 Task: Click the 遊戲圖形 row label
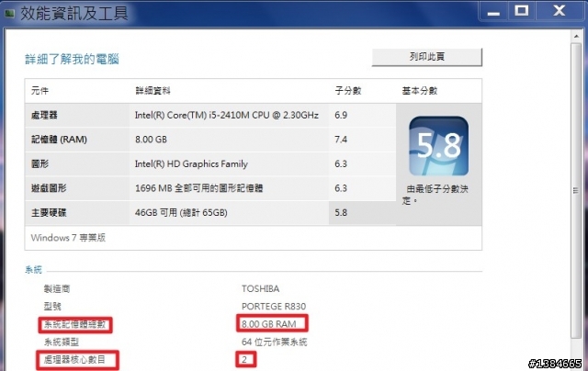(49, 188)
